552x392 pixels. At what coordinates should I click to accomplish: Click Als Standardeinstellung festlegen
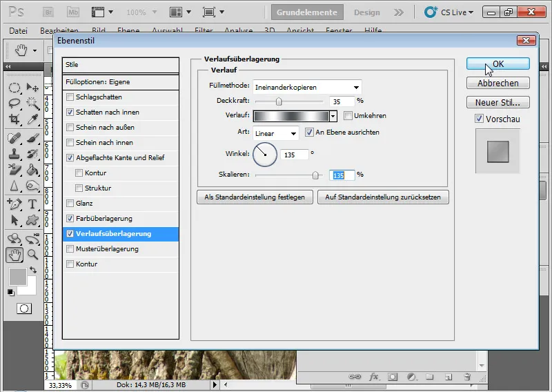point(255,197)
